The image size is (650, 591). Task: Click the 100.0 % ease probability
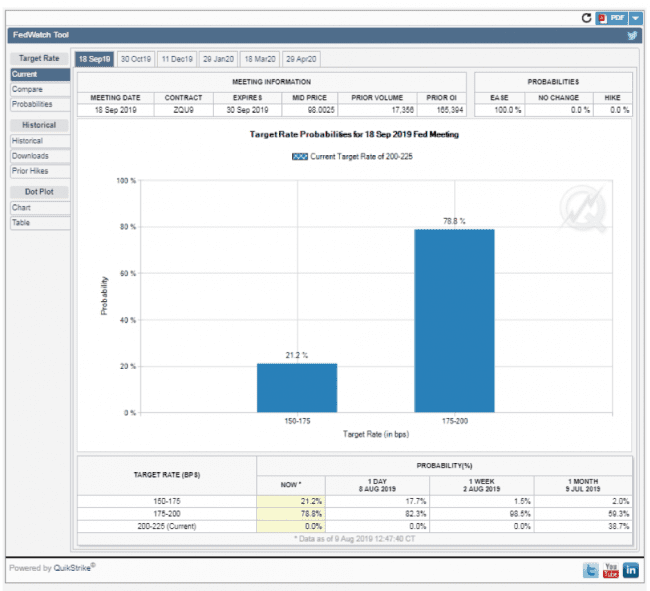pyautogui.click(x=507, y=110)
